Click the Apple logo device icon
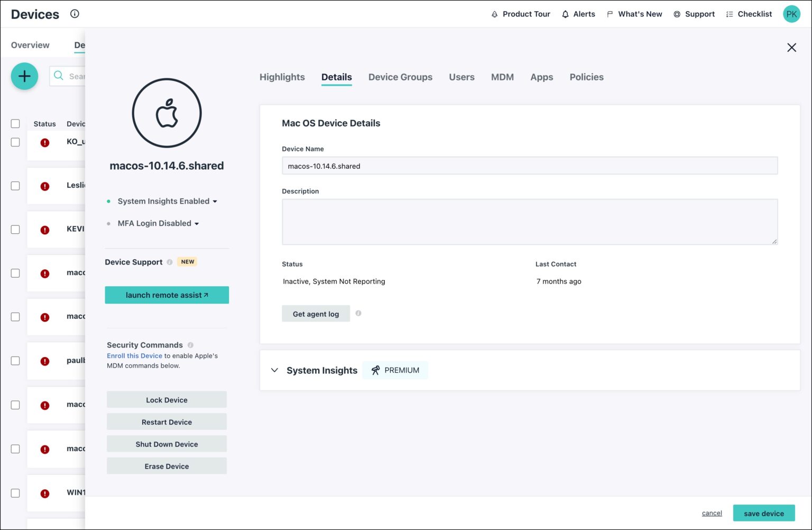The height and width of the screenshot is (530, 812). click(x=167, y=113)
